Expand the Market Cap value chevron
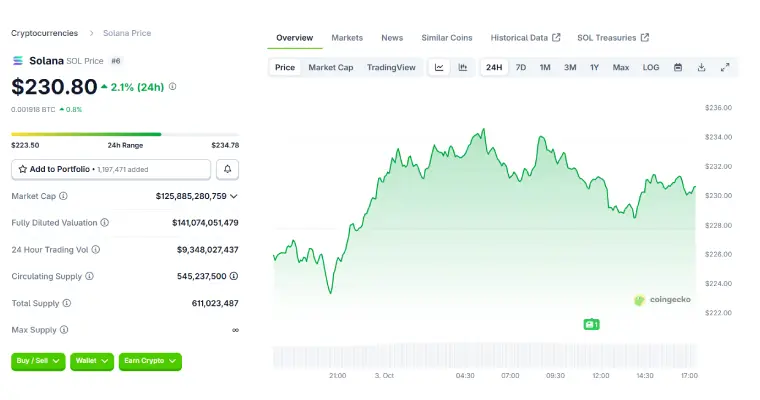 [234, 196]
